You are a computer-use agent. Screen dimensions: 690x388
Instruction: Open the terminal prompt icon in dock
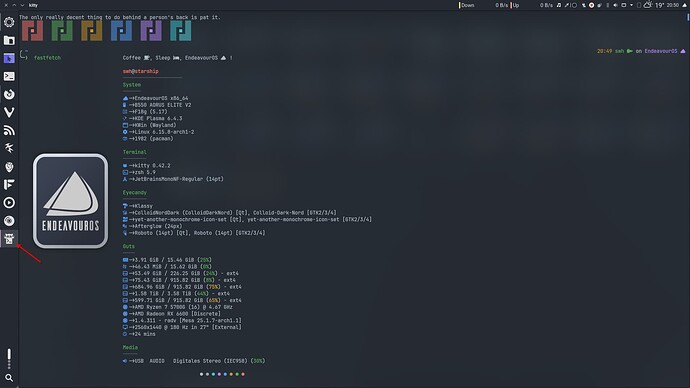(x=9, y=76)
